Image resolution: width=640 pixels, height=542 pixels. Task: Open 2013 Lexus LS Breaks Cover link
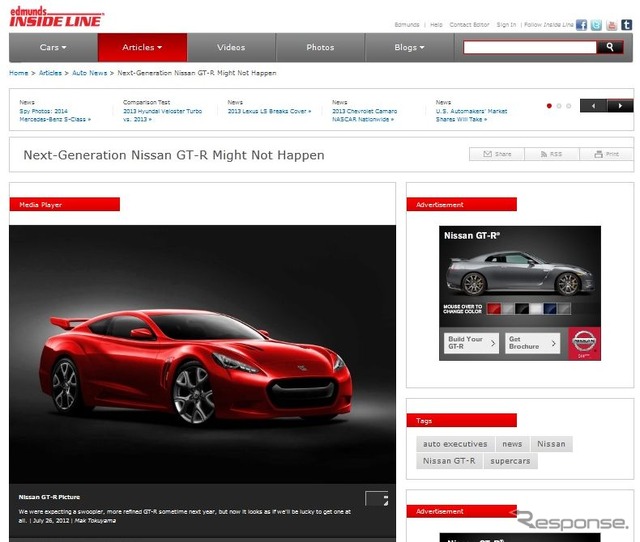[x=269, y=111]
